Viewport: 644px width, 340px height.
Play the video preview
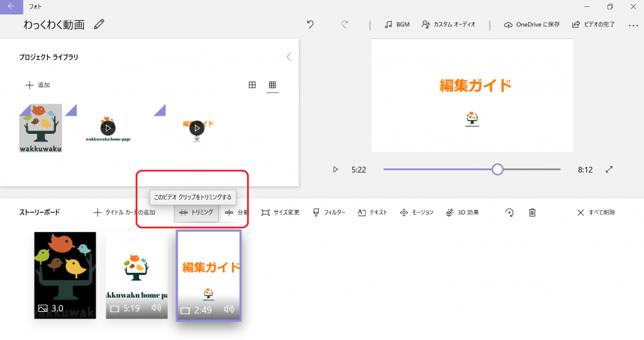[335, 170]
